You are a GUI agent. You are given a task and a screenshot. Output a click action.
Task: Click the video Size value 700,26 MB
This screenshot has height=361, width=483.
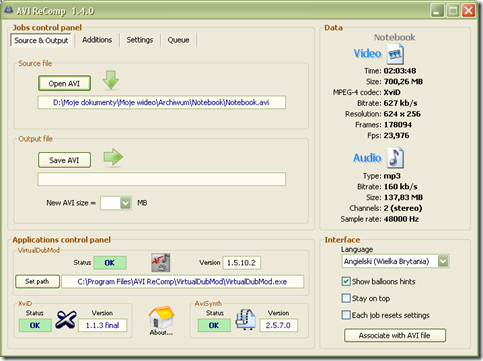click(x=403, y=81)
